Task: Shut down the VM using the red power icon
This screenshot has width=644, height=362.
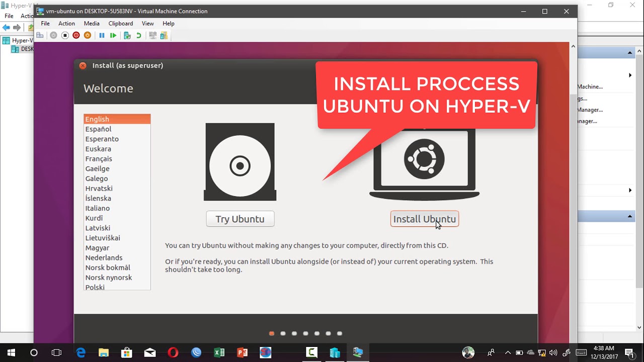Action: [x=76, y=35]
